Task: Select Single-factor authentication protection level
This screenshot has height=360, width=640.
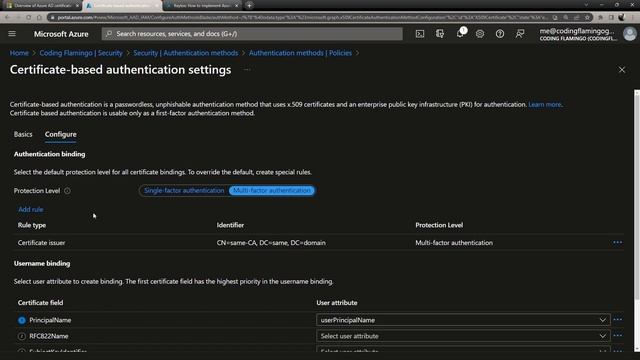Action: coord(184,191)
